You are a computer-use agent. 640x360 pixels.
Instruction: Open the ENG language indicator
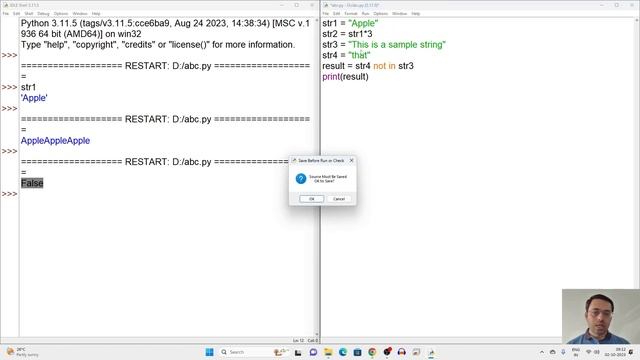pyautogui.click(x=576, y=352)
